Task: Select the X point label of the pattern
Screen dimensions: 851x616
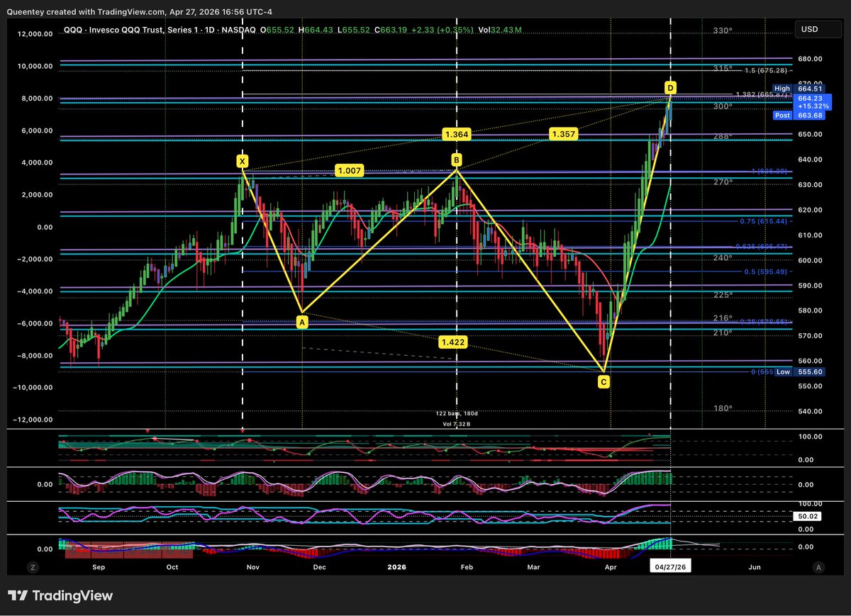Action: point(243,161)
